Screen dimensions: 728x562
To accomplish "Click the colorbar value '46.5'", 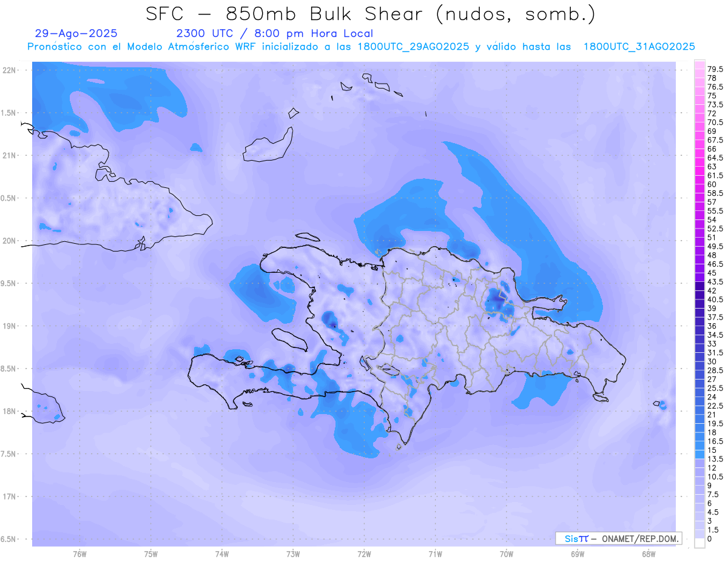I will tap(715, 264).
